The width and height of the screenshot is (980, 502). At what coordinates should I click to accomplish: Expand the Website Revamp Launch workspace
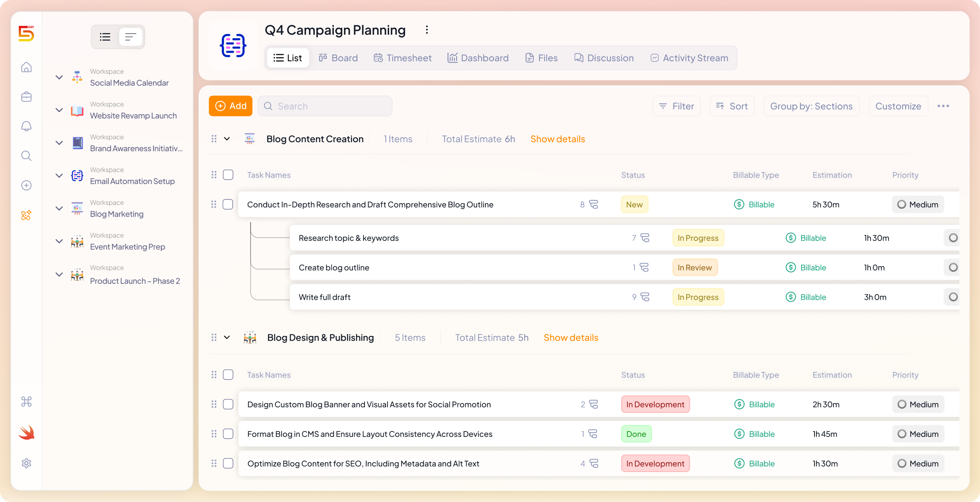pos(59,110)
